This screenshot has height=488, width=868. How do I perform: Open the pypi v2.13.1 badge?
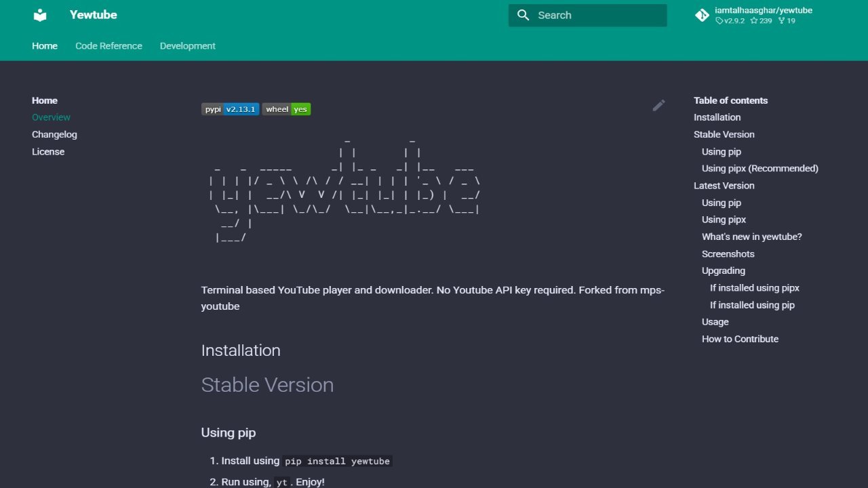230,109
